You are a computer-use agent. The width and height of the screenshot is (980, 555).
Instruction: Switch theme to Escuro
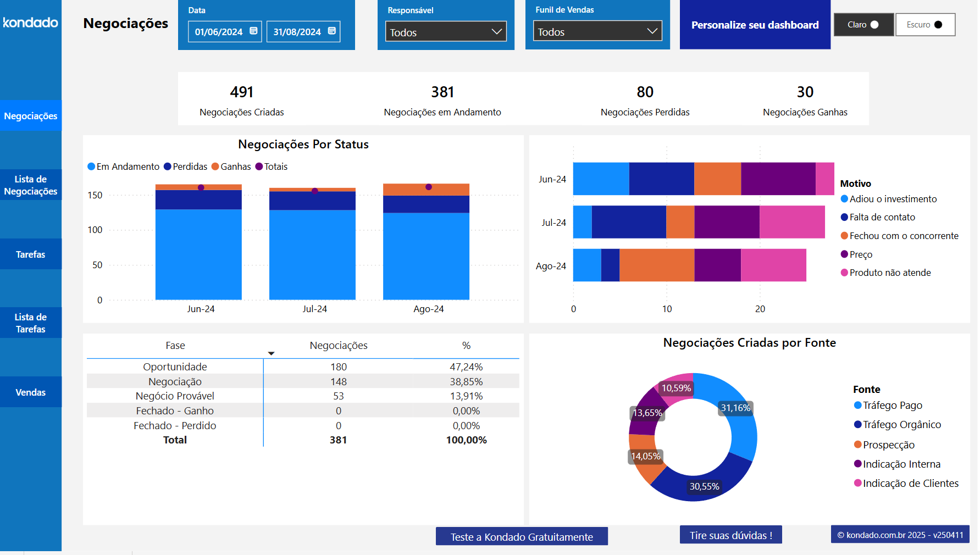tap(925, 25)
